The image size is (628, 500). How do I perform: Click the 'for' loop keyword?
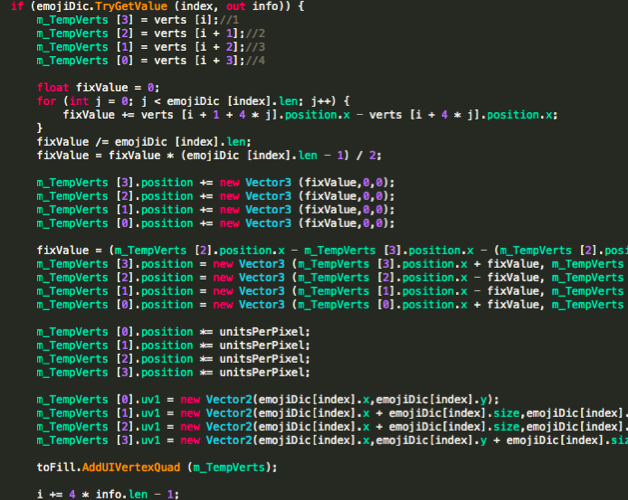[46, 102]
